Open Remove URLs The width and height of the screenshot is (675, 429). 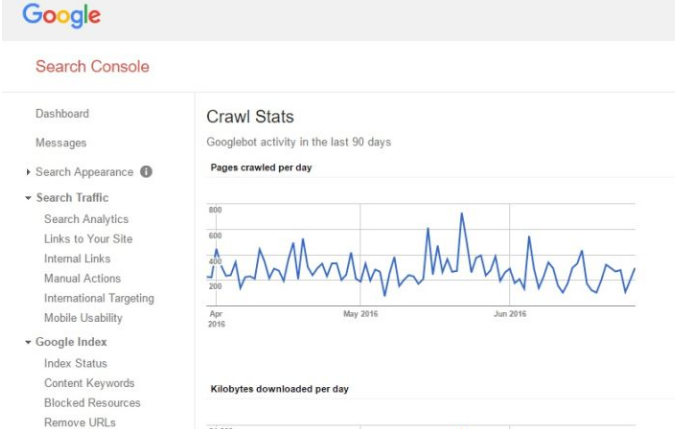80,423
